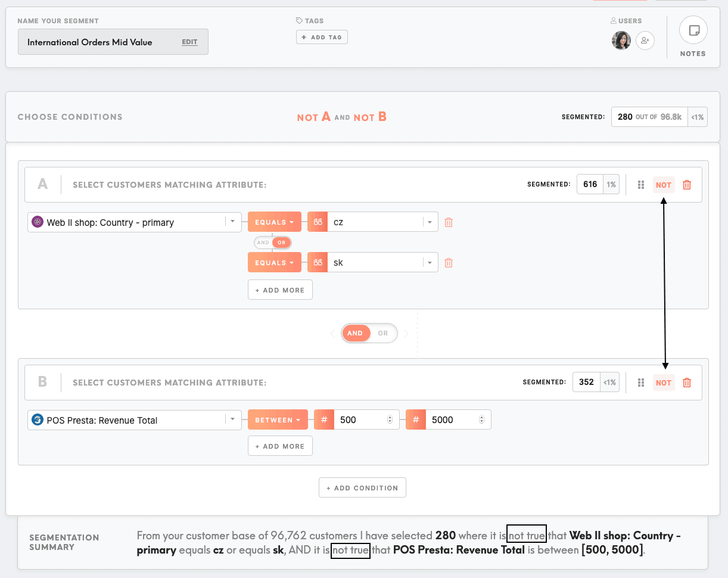
Task: Delete condition B with trash icon
Action: 687,383
